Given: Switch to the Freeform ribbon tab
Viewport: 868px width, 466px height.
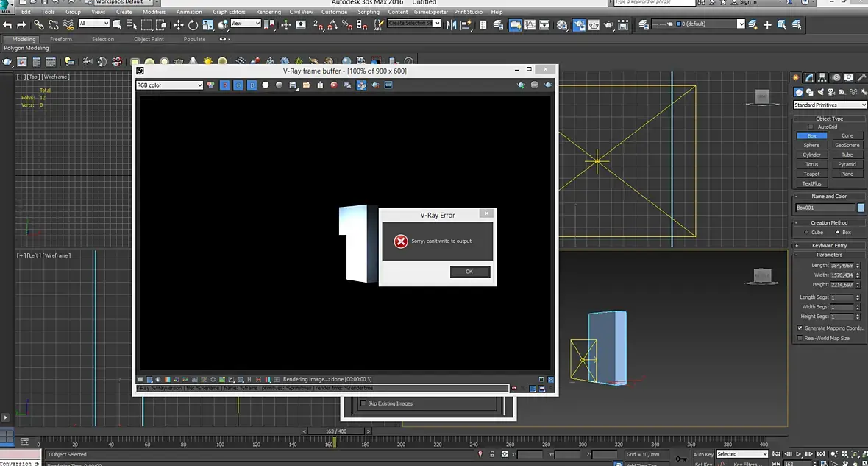Looking at the screenshot, I should point(61,39).
